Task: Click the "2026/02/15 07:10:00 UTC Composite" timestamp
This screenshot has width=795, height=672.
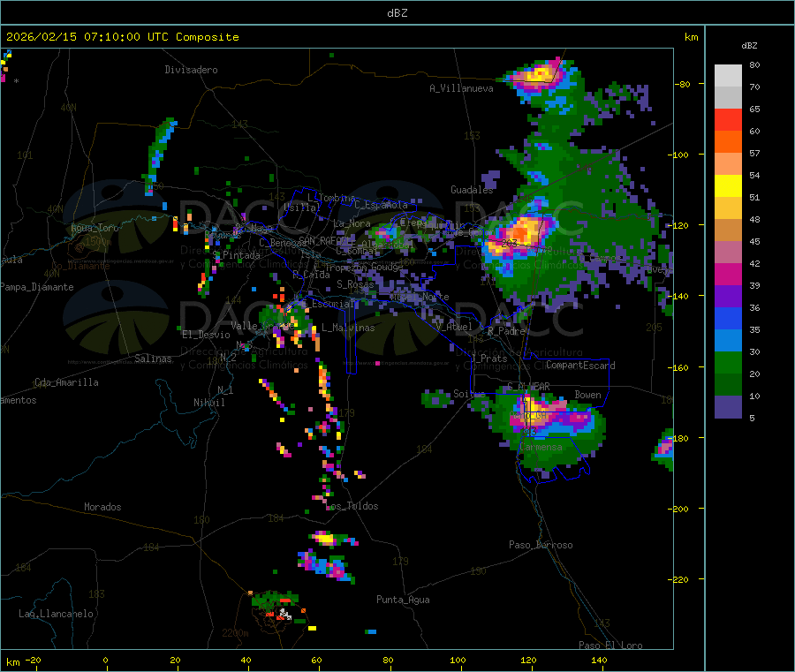Action: click(x=122, y=37)
